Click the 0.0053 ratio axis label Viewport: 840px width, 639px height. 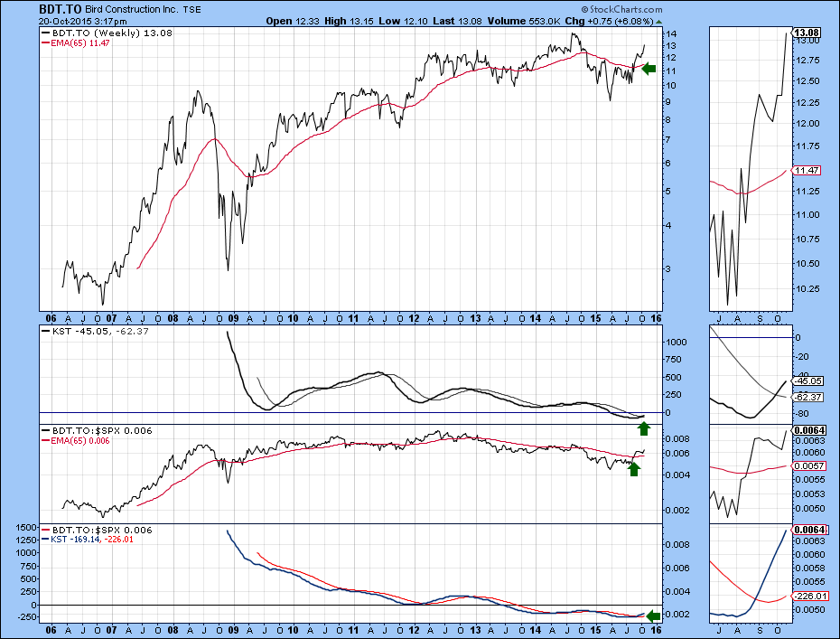pyautogui.click(x=810, y=493)
